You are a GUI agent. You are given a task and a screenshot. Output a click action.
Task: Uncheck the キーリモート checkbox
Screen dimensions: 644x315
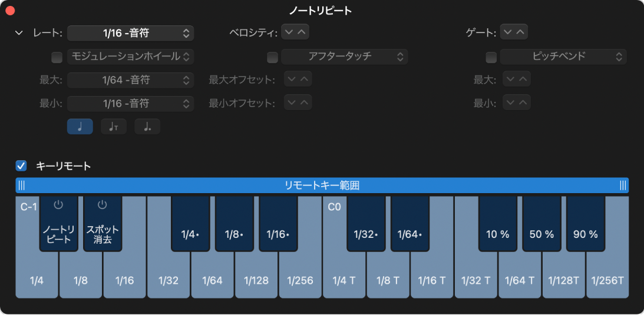21,166
